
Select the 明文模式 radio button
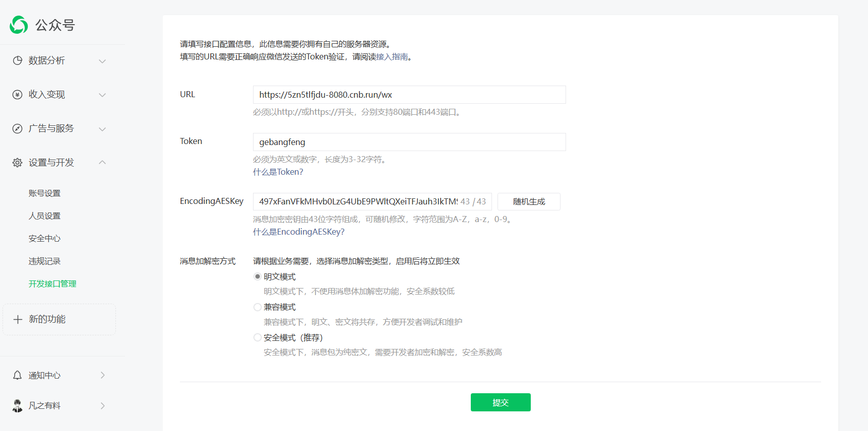pyautogui.click(x=258, y=276)
